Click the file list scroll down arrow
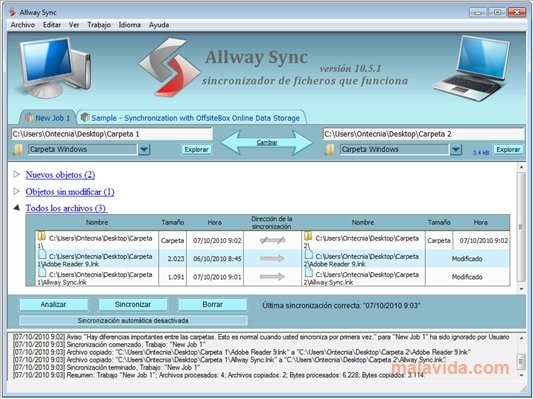533x399 pixels. click(521, 289)
